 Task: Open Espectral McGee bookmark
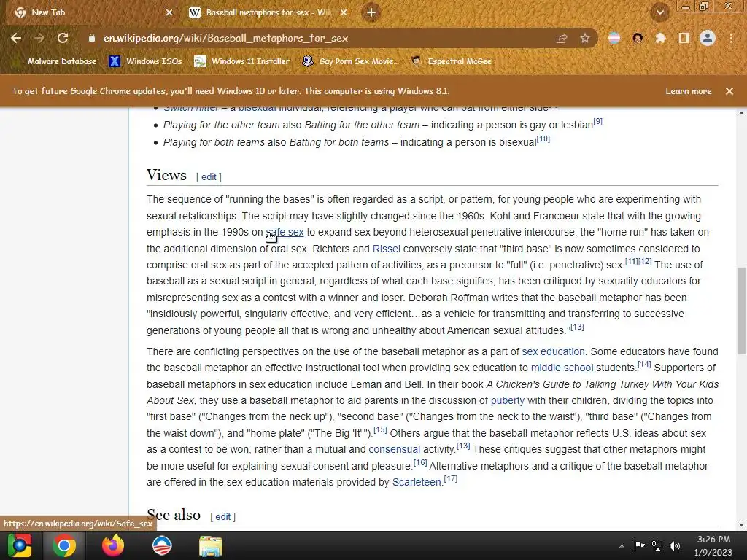click(x=451, y=61)
